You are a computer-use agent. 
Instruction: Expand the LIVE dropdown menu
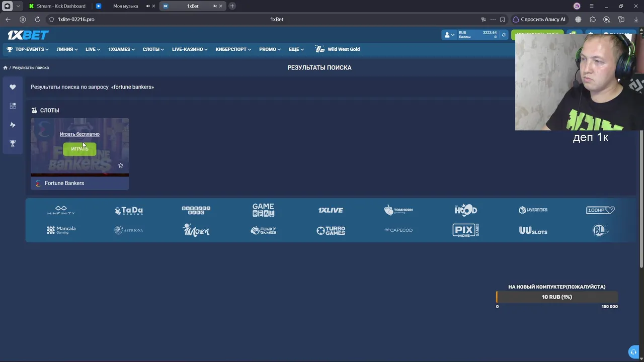(x=93, y=49)
